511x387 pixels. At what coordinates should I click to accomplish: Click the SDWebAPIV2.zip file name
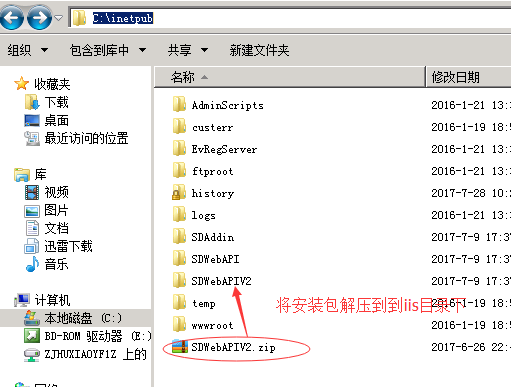point(233,347)
